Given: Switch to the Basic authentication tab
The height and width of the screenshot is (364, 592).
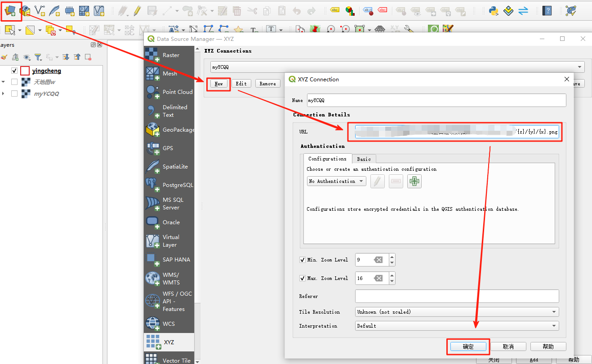Looking at the screenshot, I should click(364, 159).
